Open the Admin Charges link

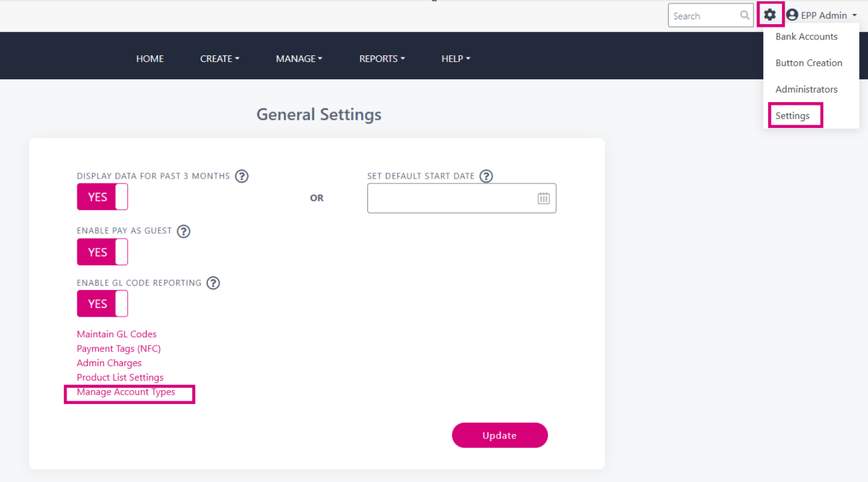109,363
